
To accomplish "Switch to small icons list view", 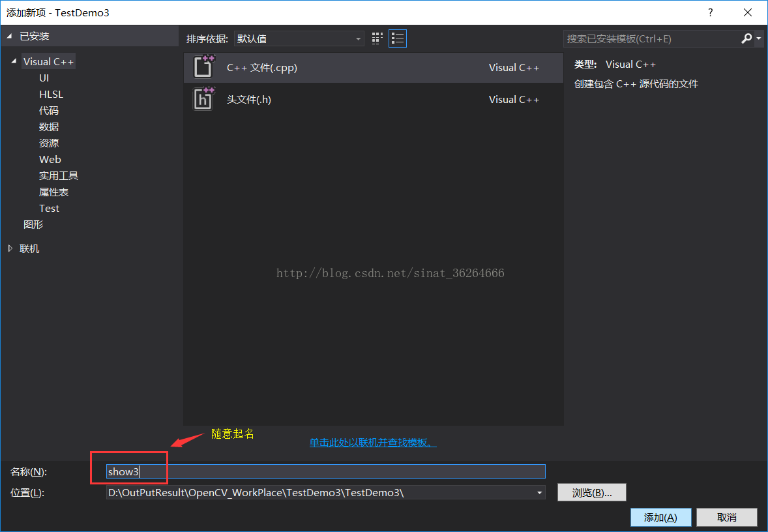I will 397,38.
